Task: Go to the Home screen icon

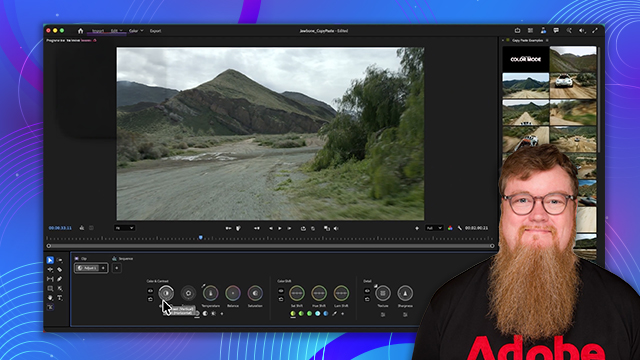Action: pyautogui.click(x=80, y=31)
